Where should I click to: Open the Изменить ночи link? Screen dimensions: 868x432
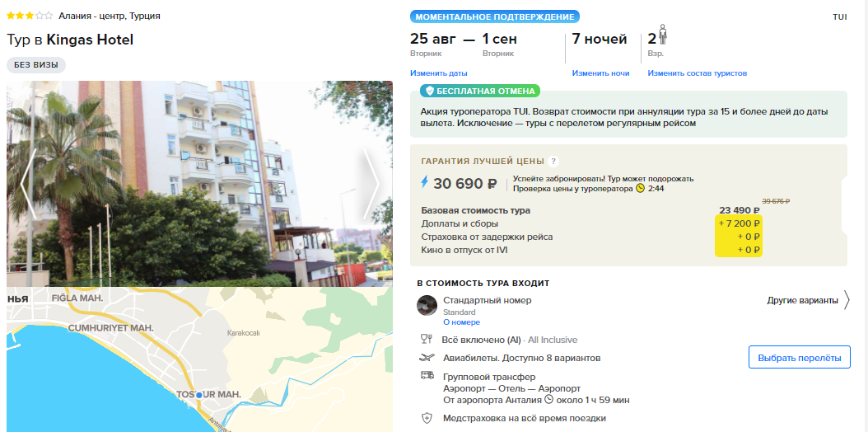[x=600, y=73]
